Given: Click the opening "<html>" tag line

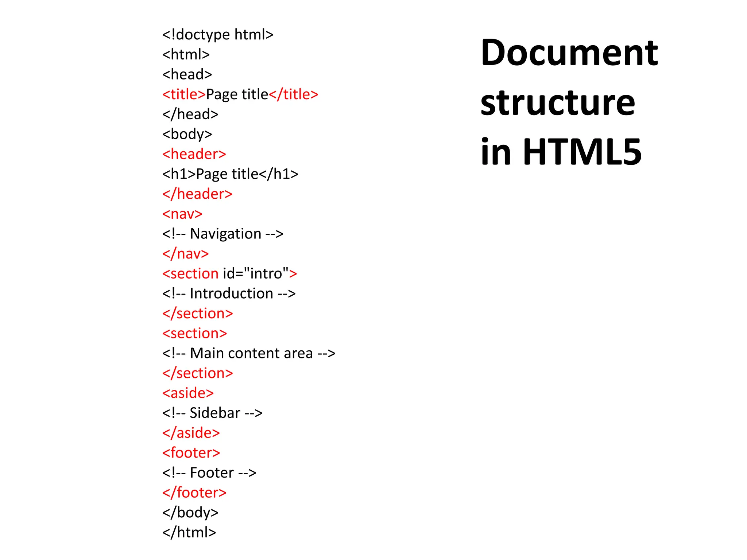Looking at the screenshot, I should (186, 54).
